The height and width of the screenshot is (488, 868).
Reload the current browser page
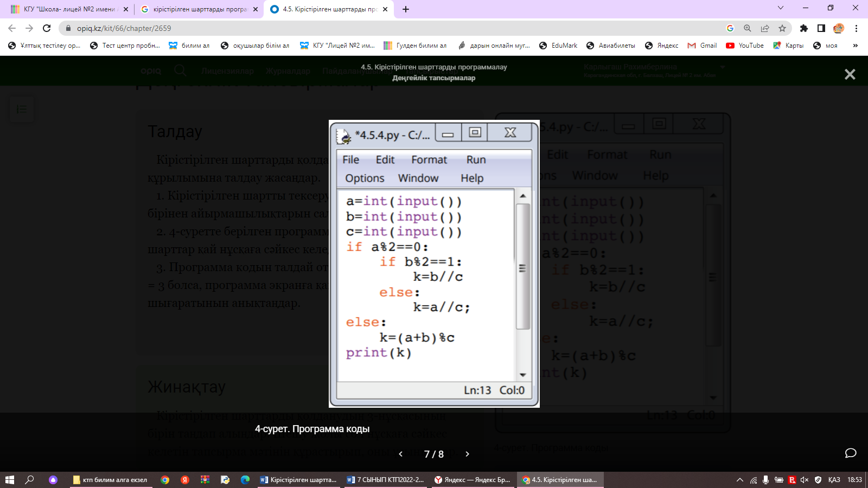pos(47,28)
